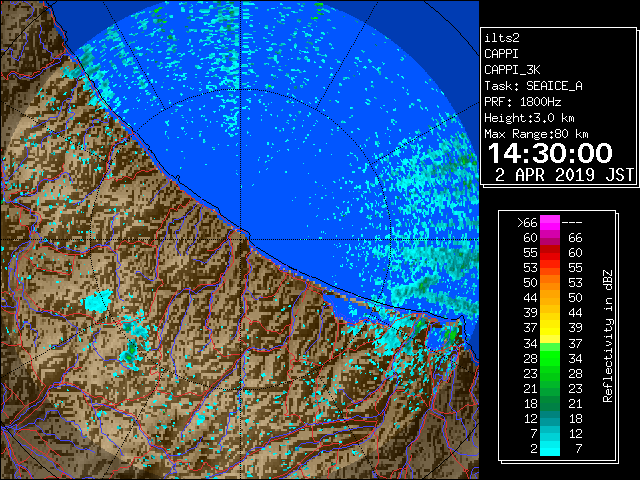Select the Max Range:80 km text
Image resolution: width=640 pixels, height=480 pixels.
coord(536,134)
